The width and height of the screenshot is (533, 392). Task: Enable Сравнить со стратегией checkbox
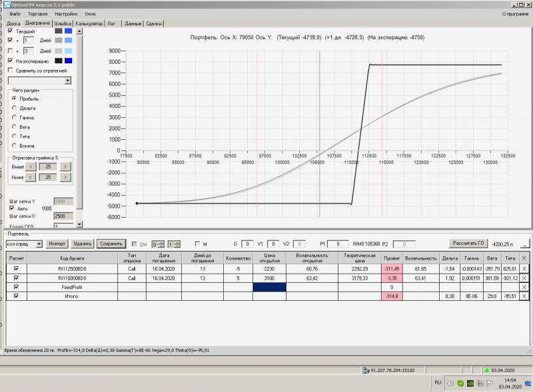tap(10, 70)
